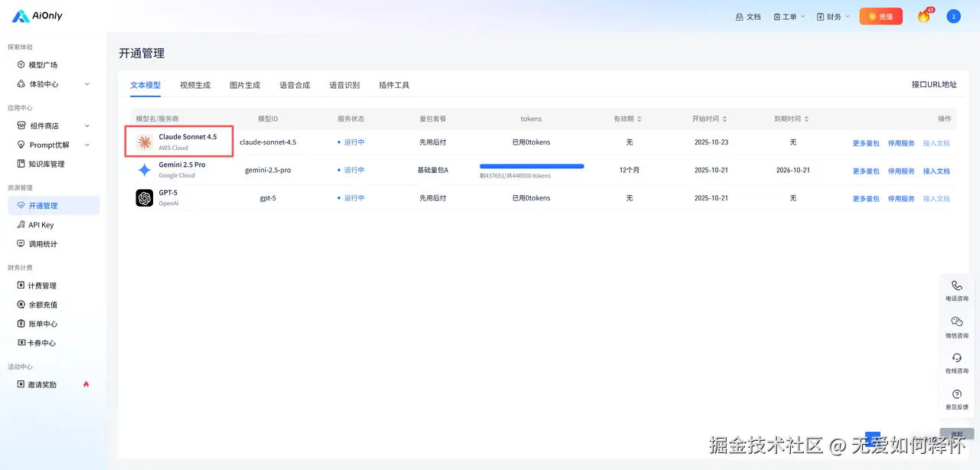
Task: Click 接入文档 for GPT-5
Action: pos(936,198)
